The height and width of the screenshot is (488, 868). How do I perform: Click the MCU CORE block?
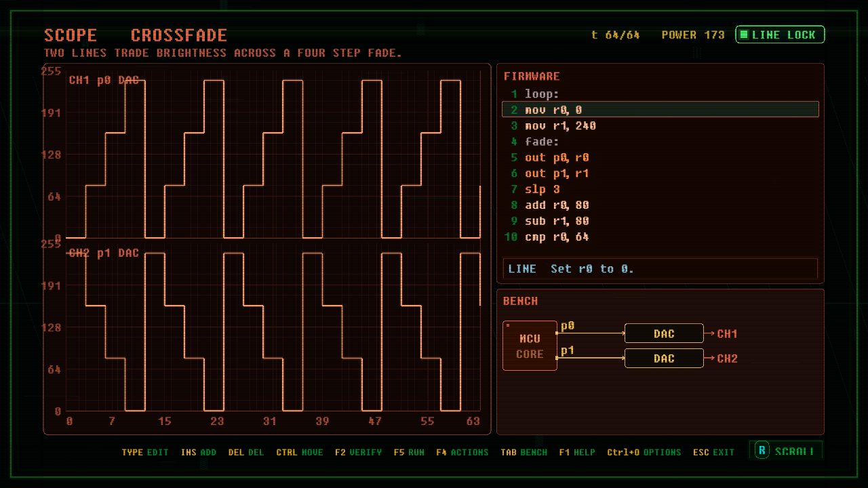coord(530,346)
